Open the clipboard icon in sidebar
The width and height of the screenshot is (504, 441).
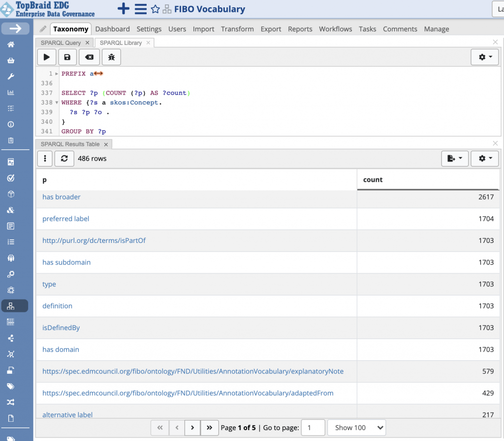pyautogui.click(x=11, y=140)
